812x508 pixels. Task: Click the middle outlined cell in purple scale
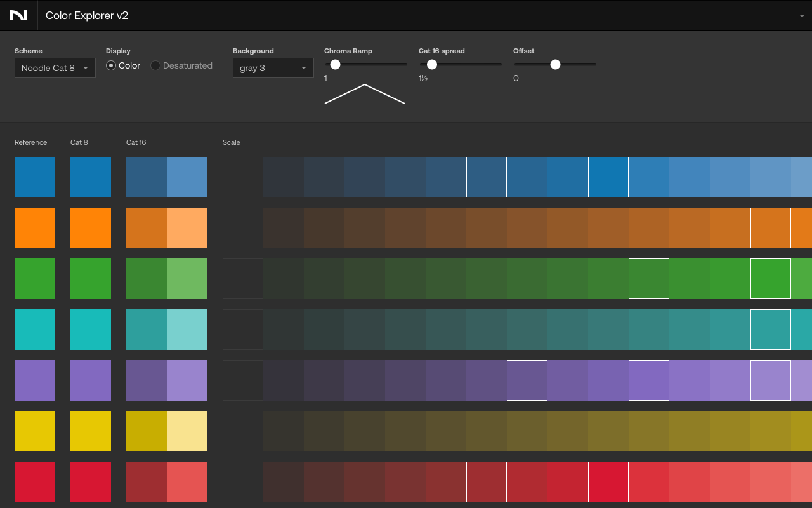click(649, 380)
